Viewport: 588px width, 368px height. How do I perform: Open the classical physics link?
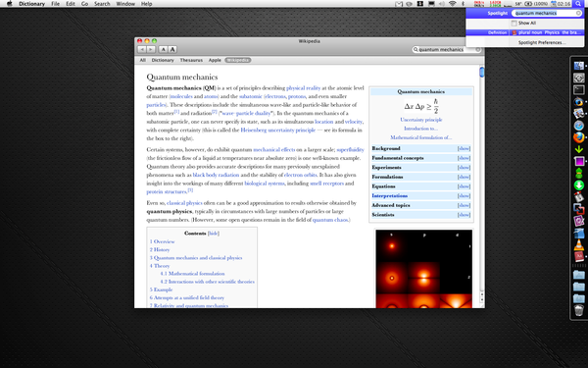tap(184, 203)
